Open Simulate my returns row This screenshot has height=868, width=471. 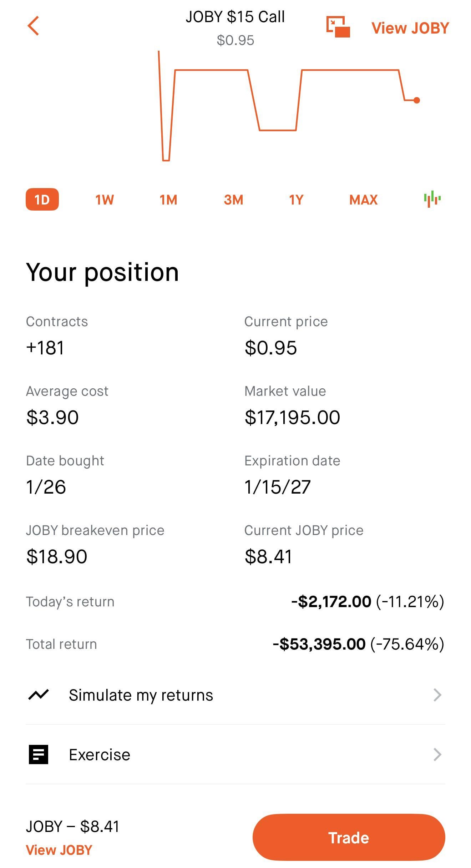click(141, 695)
